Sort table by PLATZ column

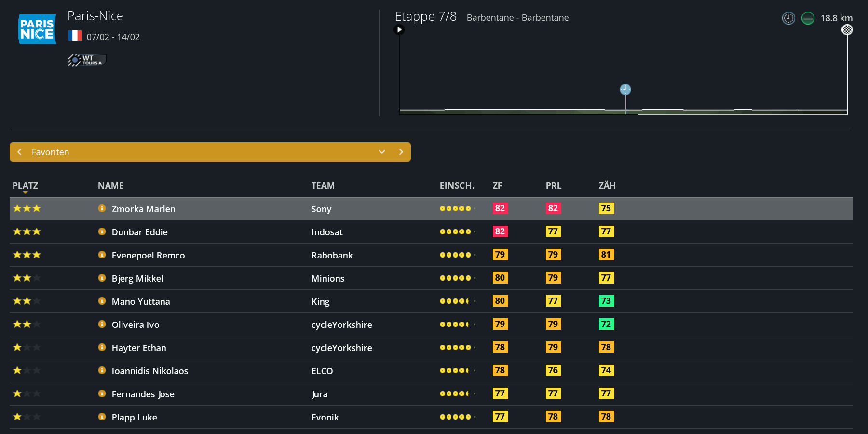[x=25, y=186]
